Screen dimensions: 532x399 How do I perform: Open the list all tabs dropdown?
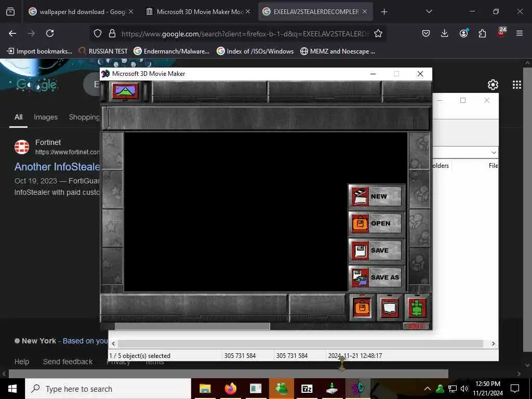[x=429, y=11]
